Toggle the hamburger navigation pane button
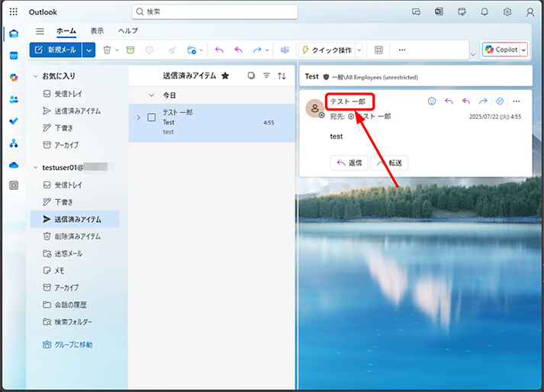 (40, 31)
